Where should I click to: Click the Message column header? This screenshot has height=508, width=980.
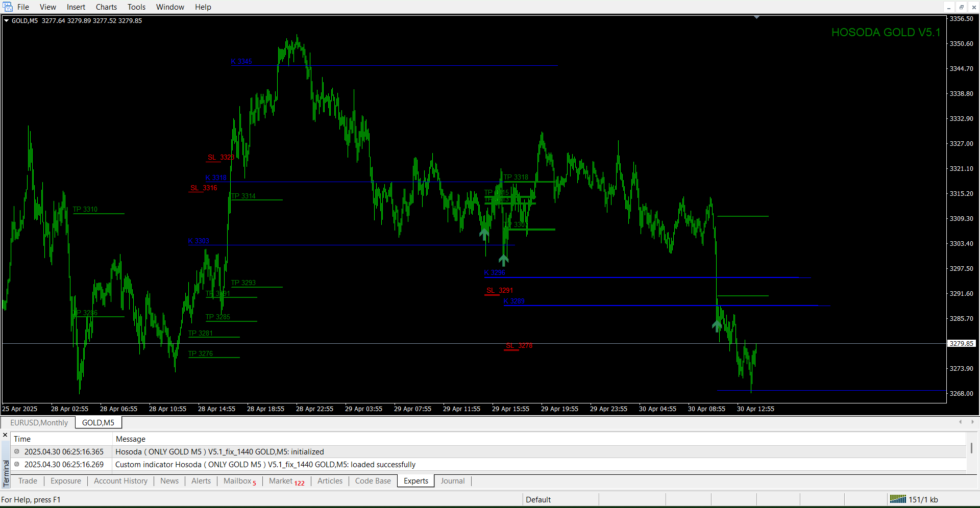click(x=131, y=439)
